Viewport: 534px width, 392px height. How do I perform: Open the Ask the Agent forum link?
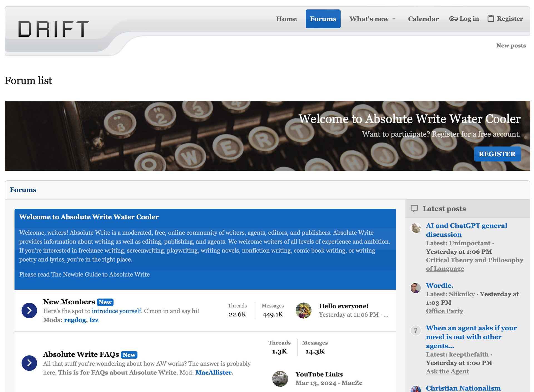coord(447,371)
